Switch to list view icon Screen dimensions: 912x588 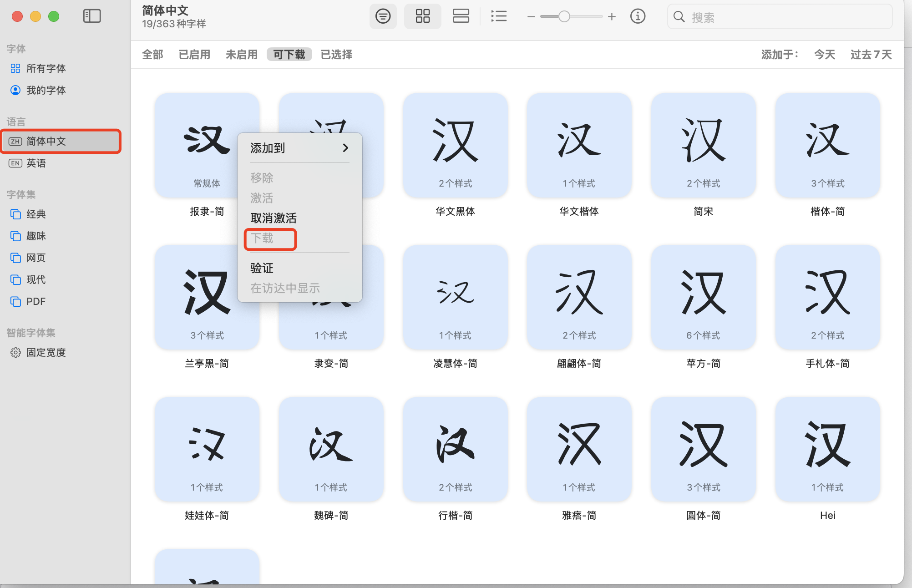pyautogui.click(x=499, y=16)
